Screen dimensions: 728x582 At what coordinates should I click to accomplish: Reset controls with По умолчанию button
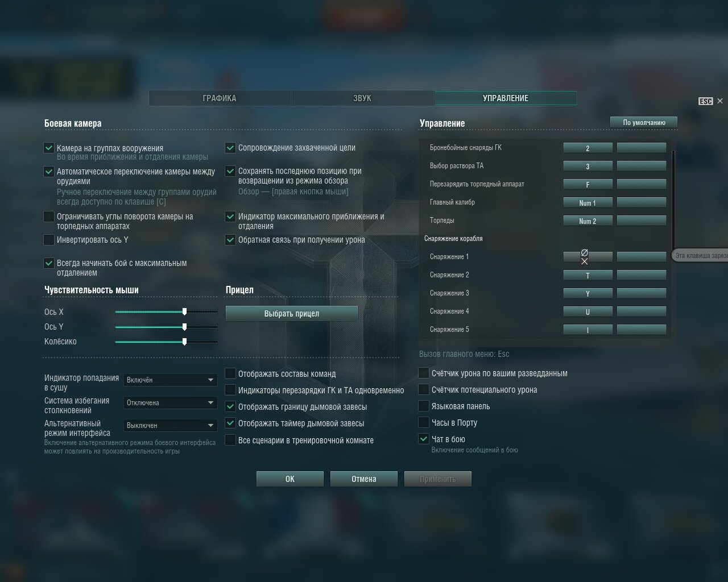[x=643, y=122]
